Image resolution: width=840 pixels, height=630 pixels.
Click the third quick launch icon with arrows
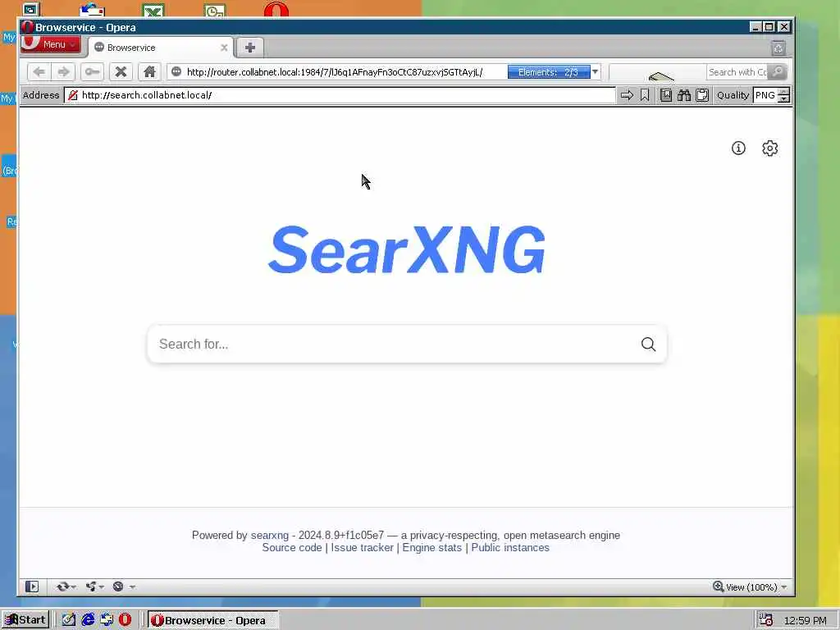tap(107, 620)
